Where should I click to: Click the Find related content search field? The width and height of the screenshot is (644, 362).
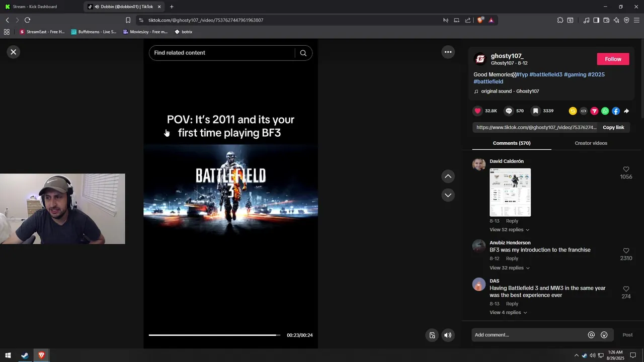(x=221, y=53)
